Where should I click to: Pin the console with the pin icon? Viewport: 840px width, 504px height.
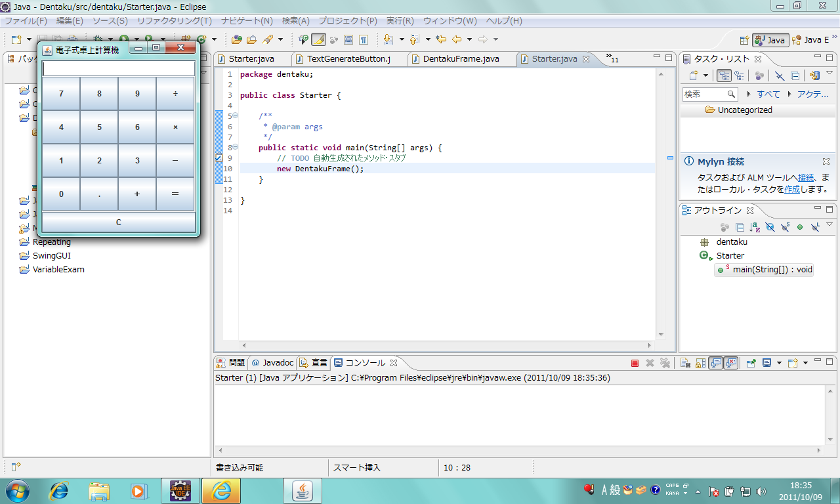[x=751, y=363]
